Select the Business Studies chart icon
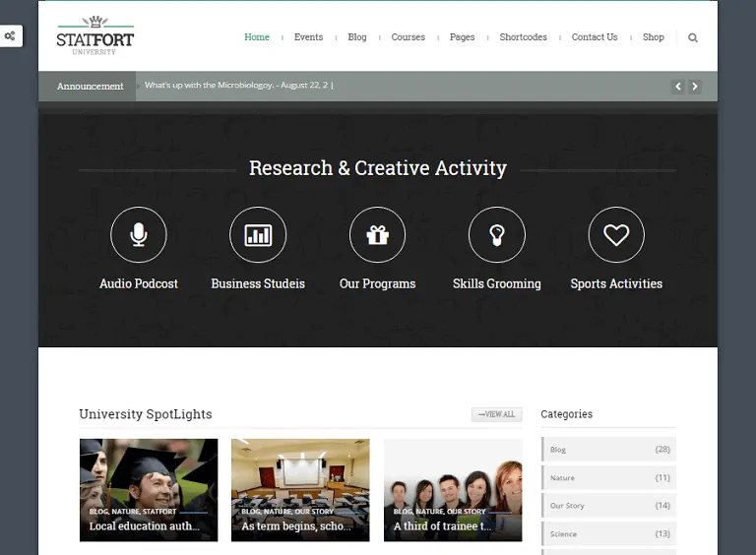Viewport: 756px width, 555px height. coord(258,235)
